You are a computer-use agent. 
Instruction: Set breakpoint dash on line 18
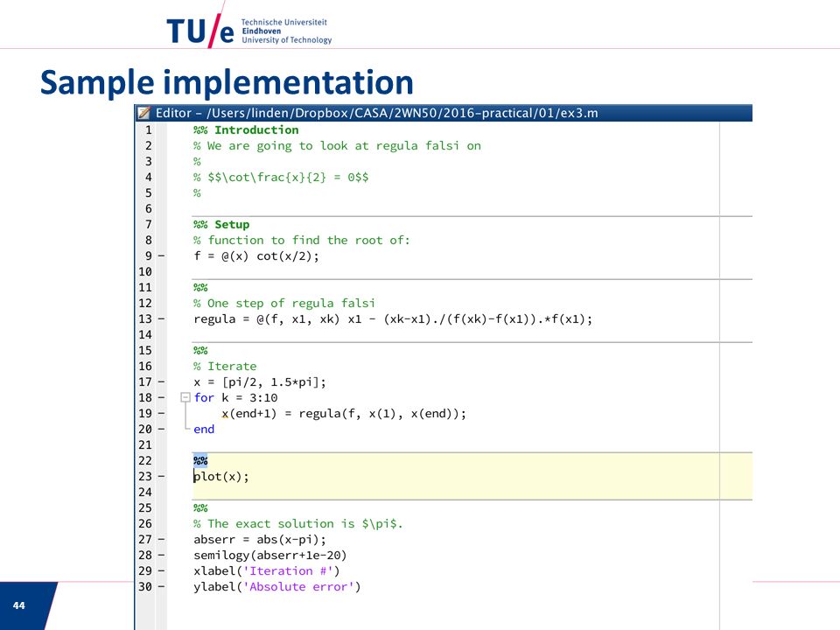click(161, 397)
